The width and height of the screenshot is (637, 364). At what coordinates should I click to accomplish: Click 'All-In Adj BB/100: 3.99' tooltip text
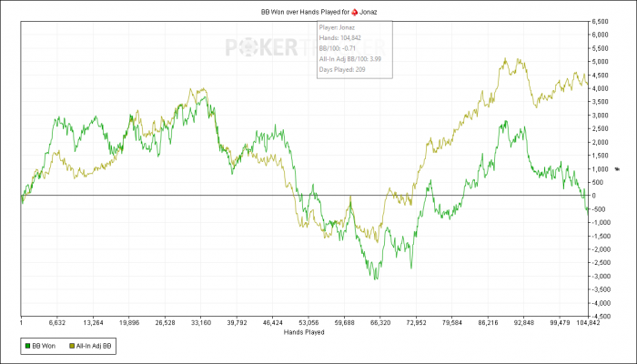[350, 59]
